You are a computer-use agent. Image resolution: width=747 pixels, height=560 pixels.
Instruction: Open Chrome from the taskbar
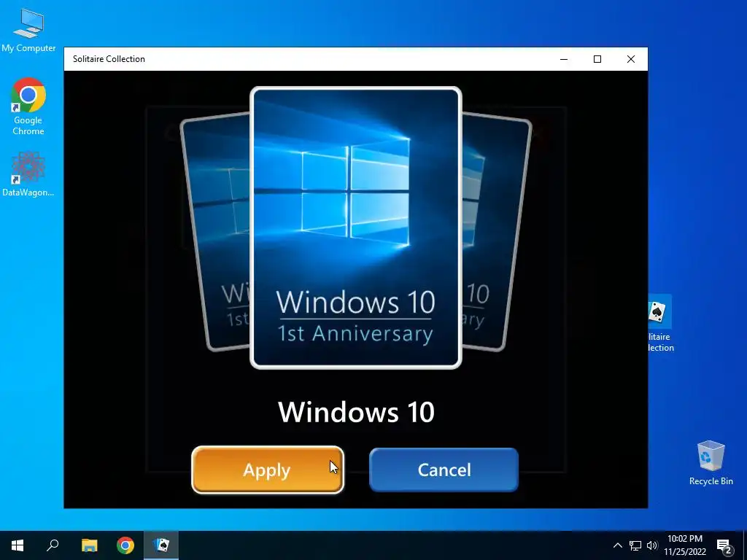(x=125, y=545)
